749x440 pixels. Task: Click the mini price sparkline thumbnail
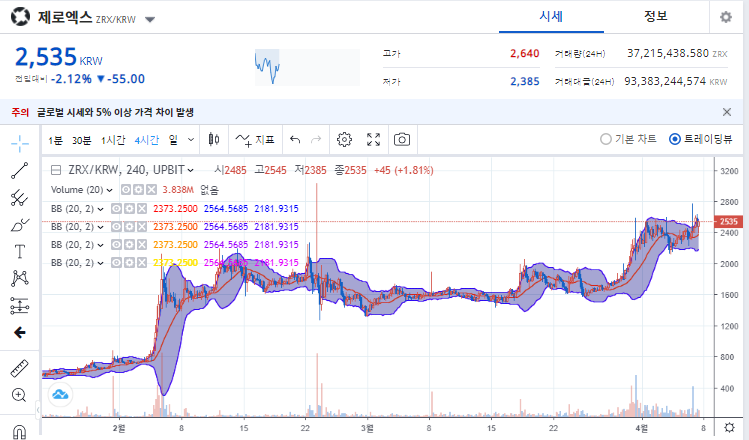pos(307,67)
